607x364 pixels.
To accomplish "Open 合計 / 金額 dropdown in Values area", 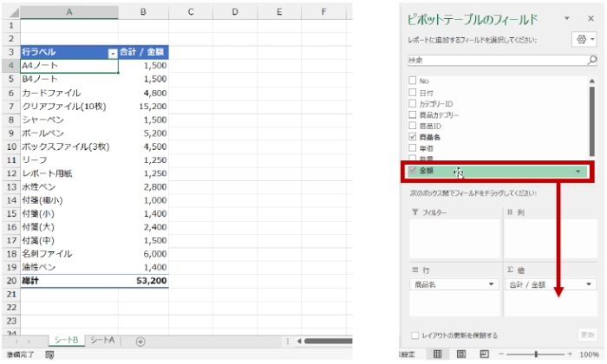I will [x=589, y=284].
